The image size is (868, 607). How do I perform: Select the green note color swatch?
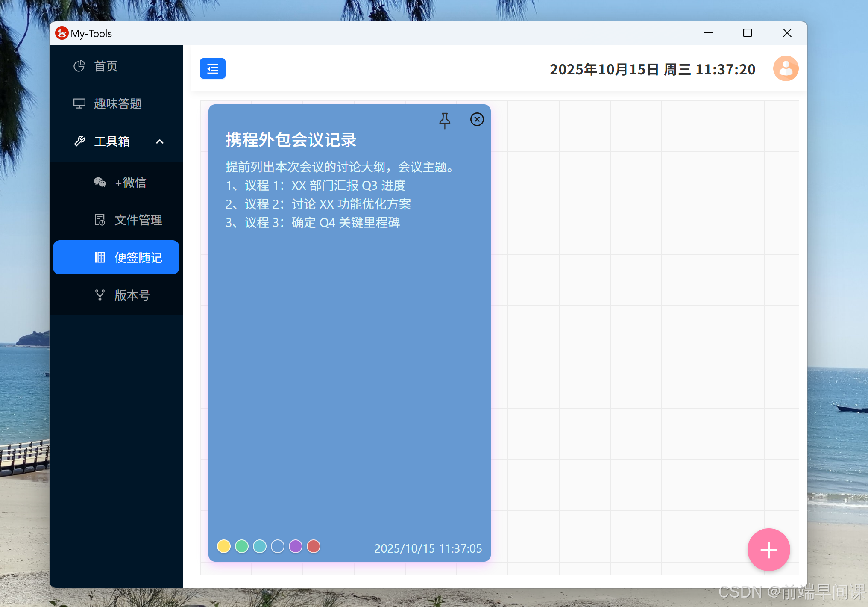point(242,546)
